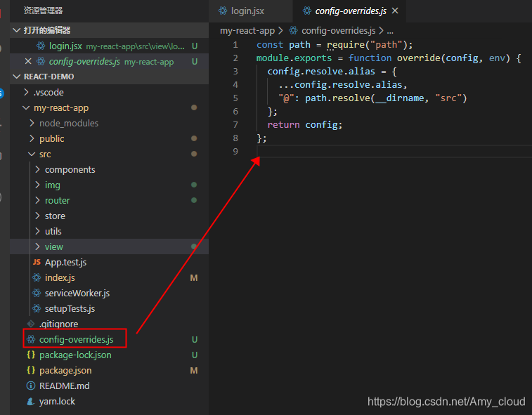Screen dimensions: 532x415
Task: Expand the utils folder chevron
Action: click(38, 231)
